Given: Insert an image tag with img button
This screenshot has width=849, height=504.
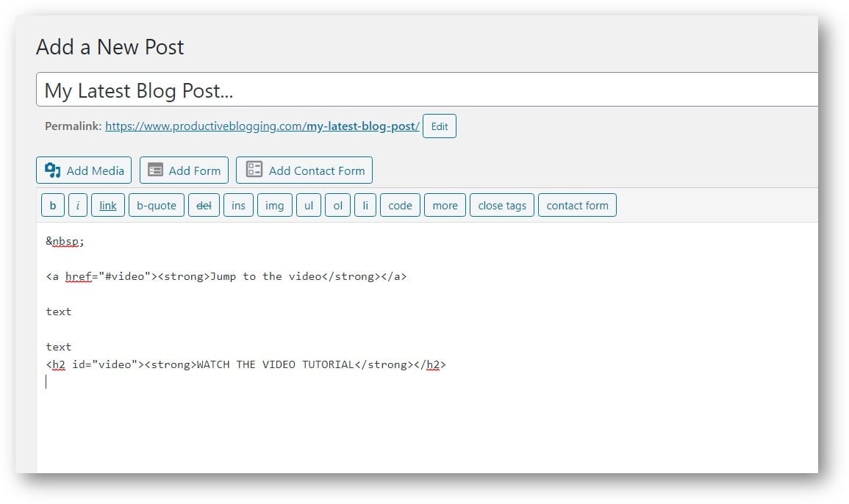Looking at the screenshot, I should tap(274, 205).
